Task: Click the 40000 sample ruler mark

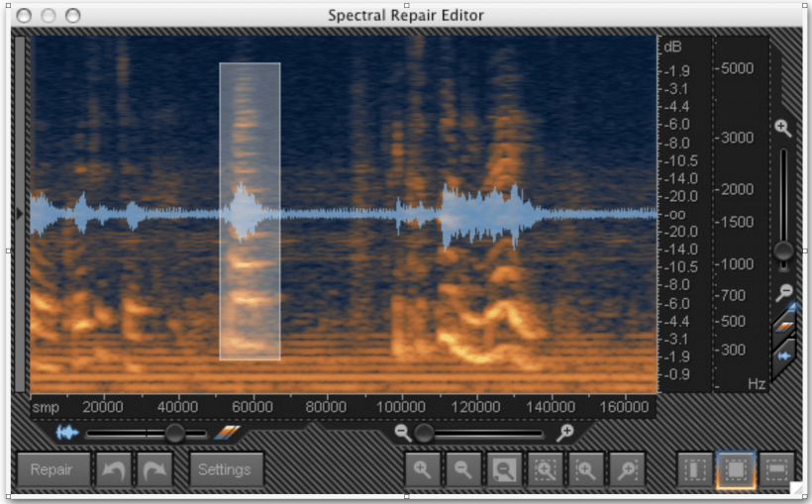Action: click(177, 407)
